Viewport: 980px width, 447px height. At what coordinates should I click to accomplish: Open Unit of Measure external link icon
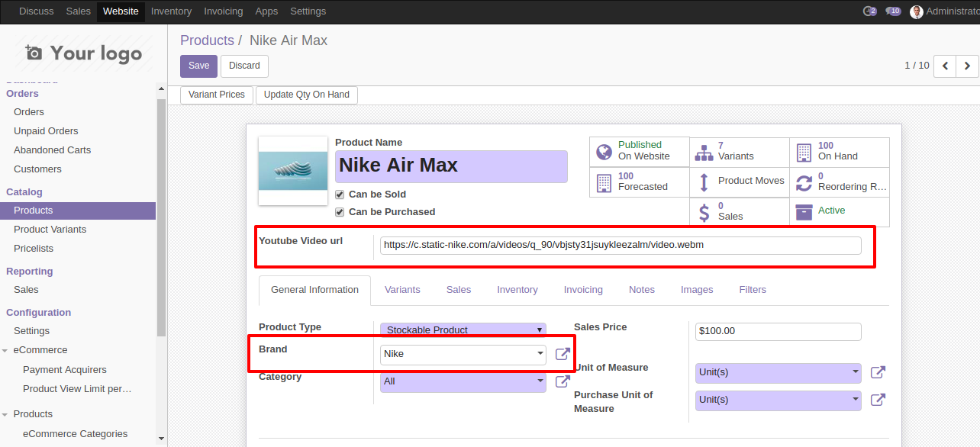point(878,372)
